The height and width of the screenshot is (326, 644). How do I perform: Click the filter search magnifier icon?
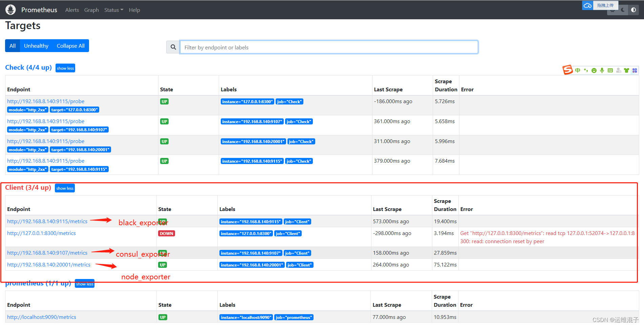coord(173,47)
